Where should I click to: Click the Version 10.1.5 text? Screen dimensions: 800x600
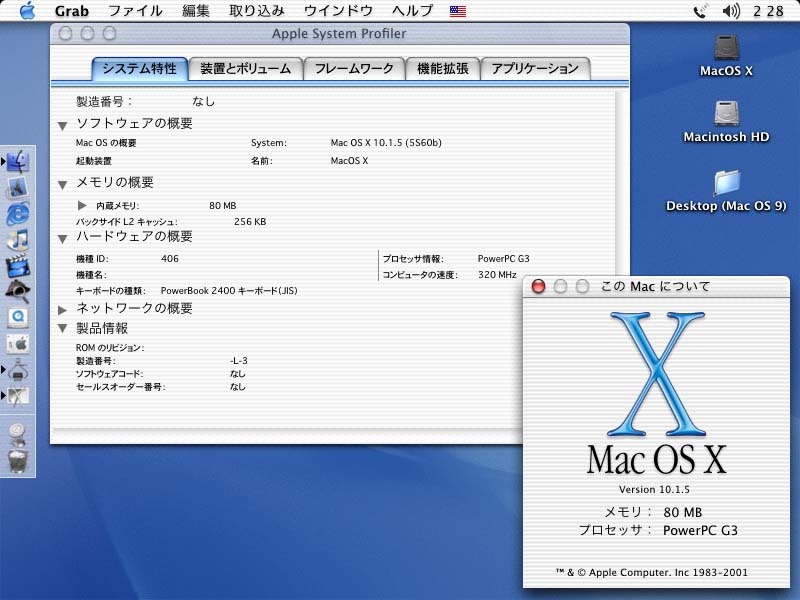pyautogui.click(x=654, y=489)
